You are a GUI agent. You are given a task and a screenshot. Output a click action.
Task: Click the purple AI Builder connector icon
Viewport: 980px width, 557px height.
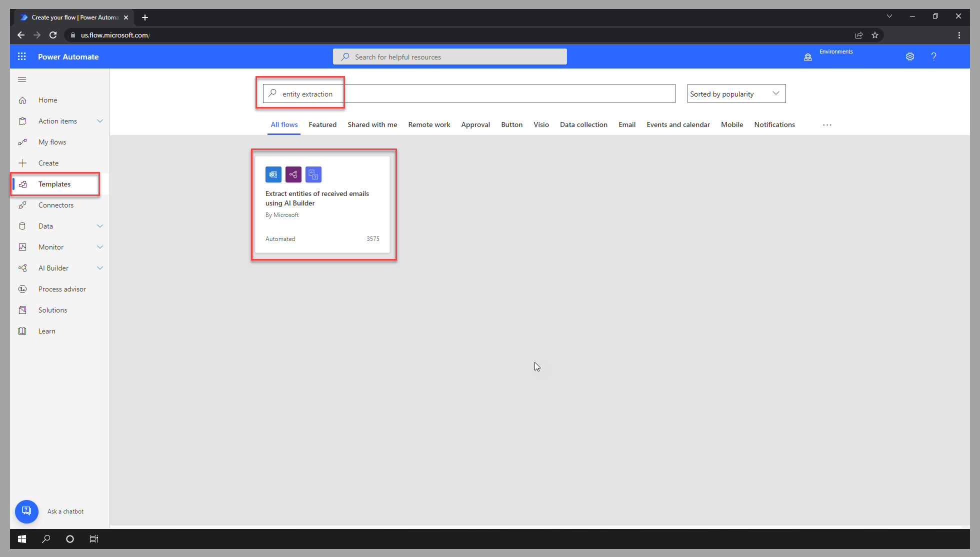click(x=293, y=174)
